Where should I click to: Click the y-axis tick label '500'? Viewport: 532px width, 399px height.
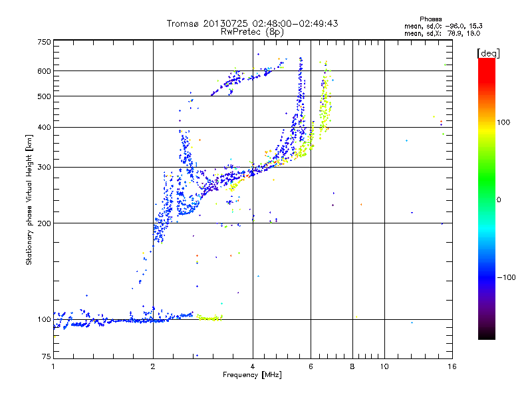pos(44,96)
